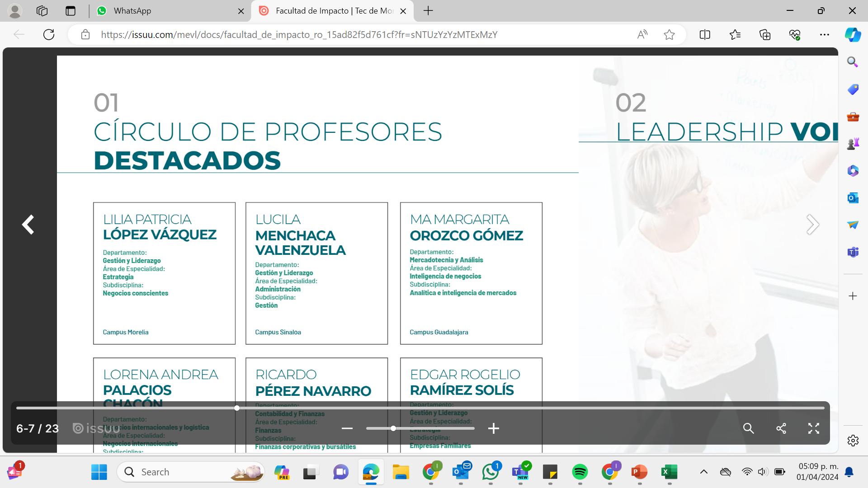Open Drop paper plane in sidebar
This screenshot has width=868, height=488.
(853, 225)
